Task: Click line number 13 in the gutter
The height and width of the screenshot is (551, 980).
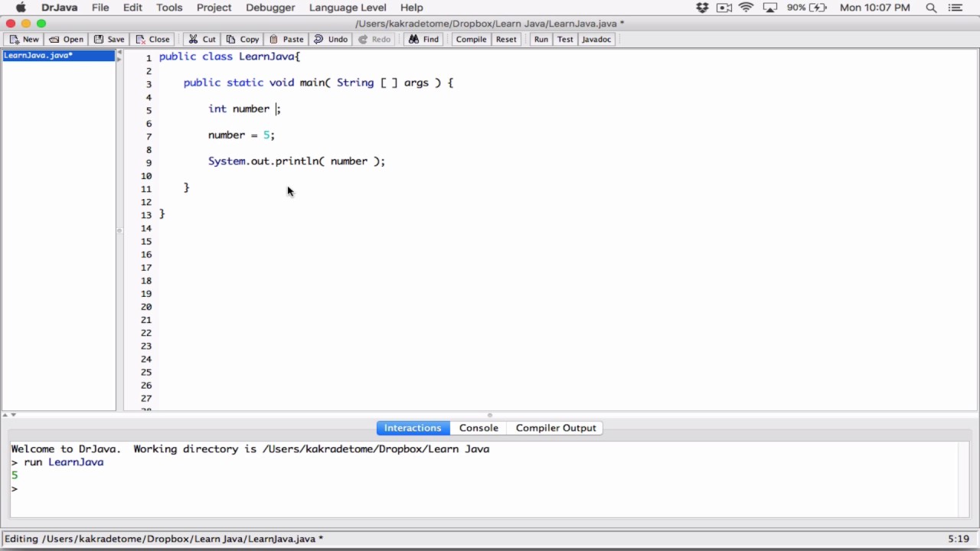Action: (146, 215)
